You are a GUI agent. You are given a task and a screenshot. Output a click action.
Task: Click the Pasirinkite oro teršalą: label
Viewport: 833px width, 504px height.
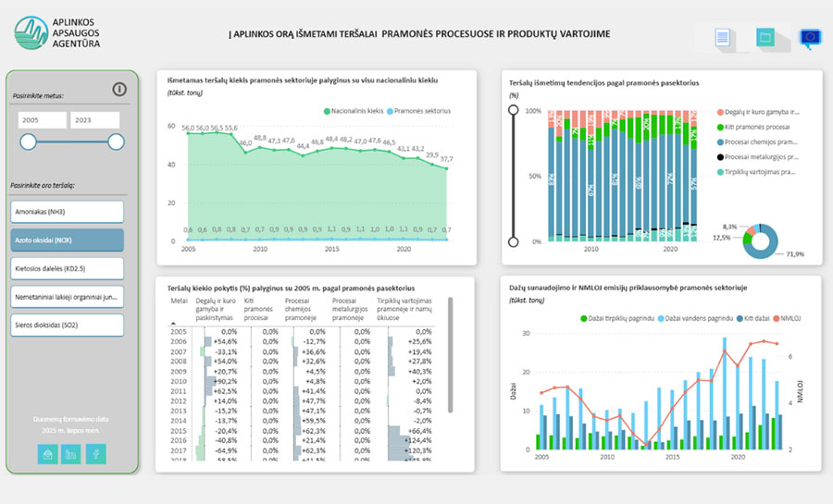(43, 186)
